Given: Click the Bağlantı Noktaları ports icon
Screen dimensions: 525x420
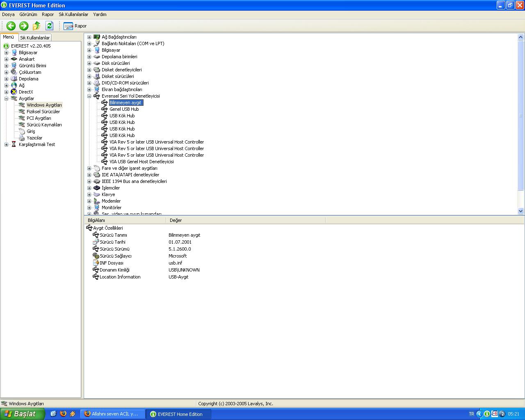Looking at the screenshot, I should 97,43.
